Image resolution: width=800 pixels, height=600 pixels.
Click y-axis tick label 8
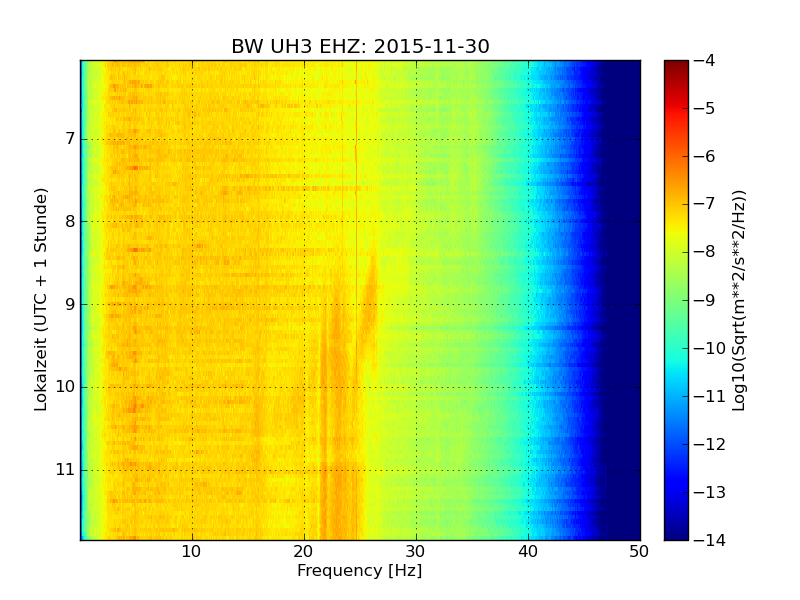70,221
